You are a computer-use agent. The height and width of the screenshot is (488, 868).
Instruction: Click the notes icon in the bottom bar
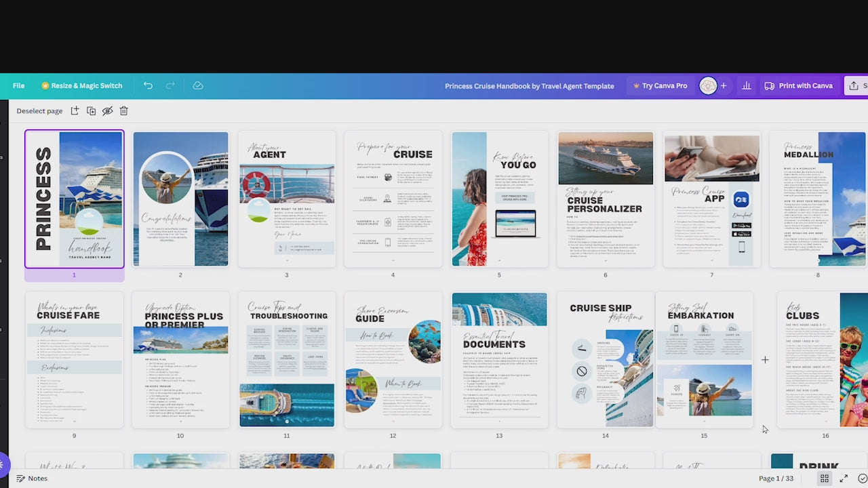point(20,479)
